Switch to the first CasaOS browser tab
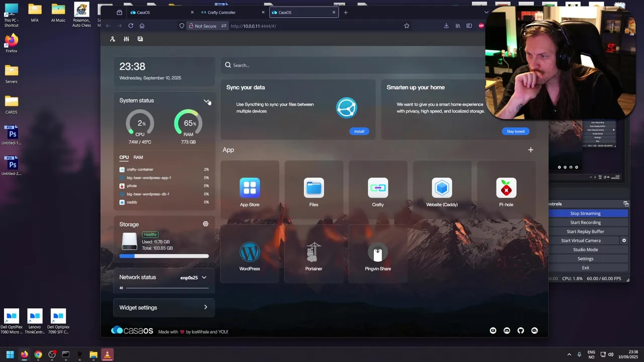 161,12
